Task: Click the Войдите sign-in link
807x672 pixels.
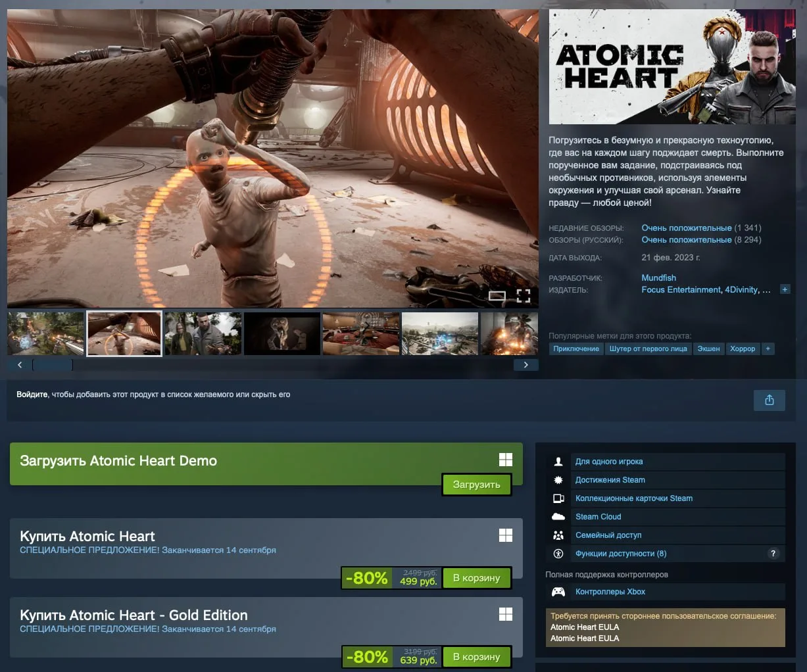Action: (x=32, y=395)
